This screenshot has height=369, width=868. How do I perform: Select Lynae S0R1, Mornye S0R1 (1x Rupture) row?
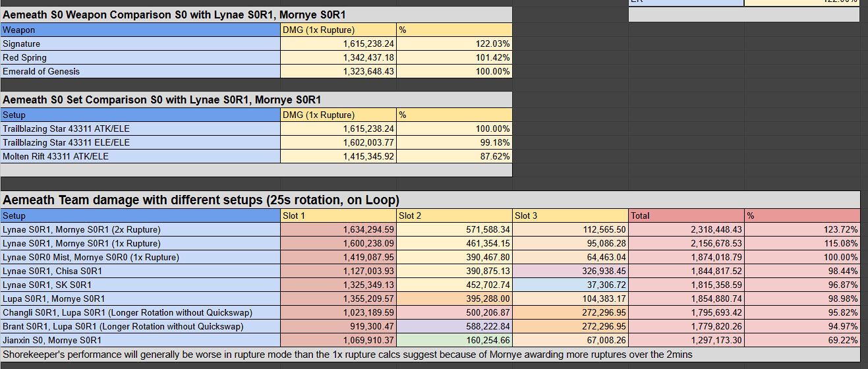140,243
